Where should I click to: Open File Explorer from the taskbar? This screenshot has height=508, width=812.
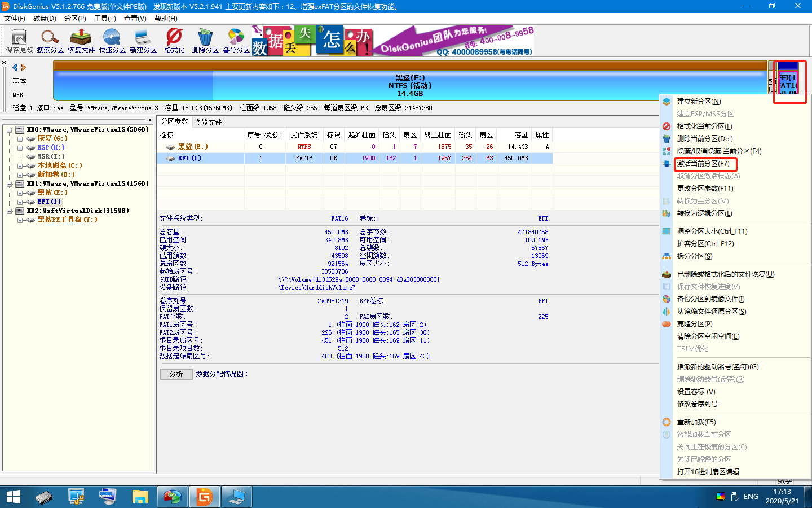point(140,497)
